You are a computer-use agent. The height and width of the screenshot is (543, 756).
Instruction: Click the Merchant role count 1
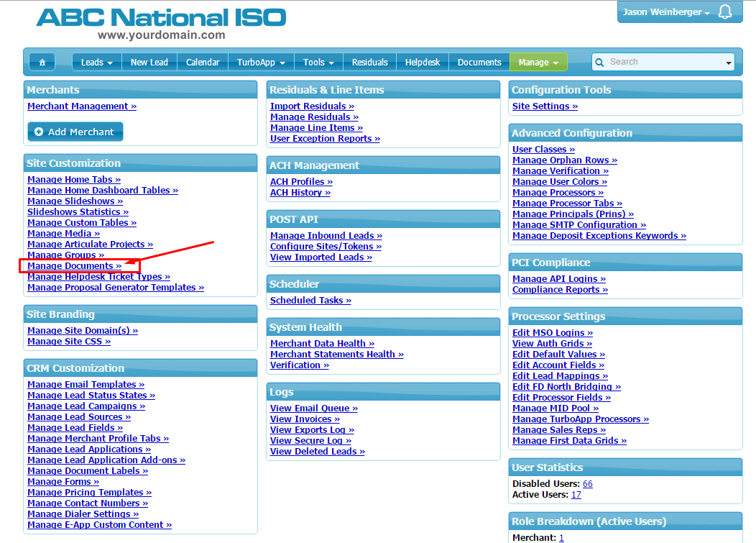tap(561, 538)
